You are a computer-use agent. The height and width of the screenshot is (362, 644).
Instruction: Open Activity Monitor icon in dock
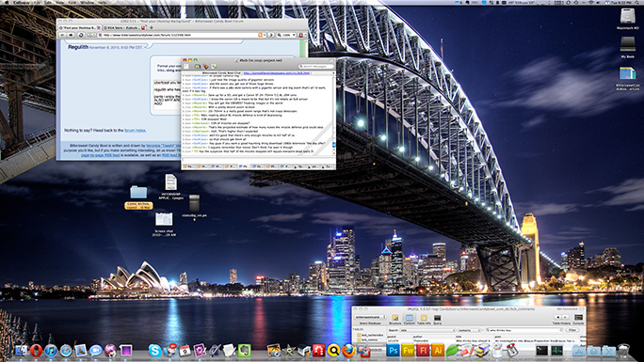point(556,351)
